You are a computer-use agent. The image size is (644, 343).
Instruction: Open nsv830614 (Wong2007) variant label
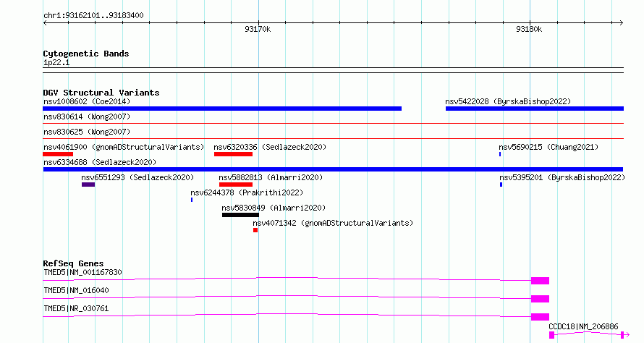coord(87,117)
